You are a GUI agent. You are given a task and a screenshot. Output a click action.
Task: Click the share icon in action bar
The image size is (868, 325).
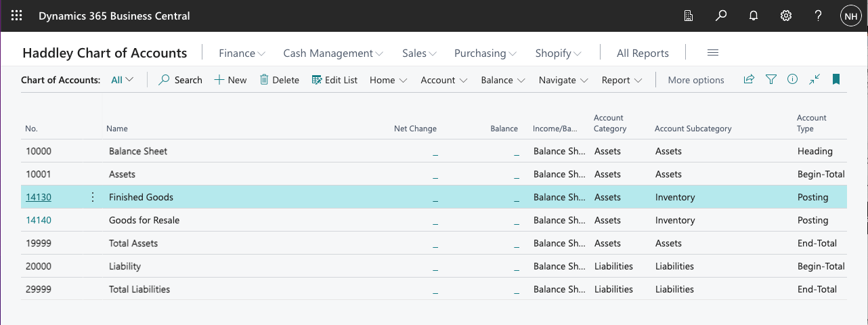coord(749,80)
